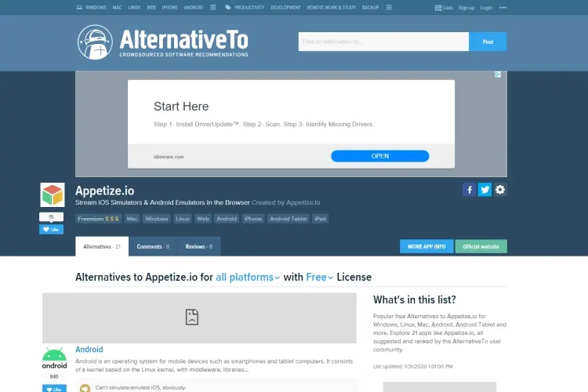Click the Android robot logo
The image size is (588, 392).
tap(54, 358)
